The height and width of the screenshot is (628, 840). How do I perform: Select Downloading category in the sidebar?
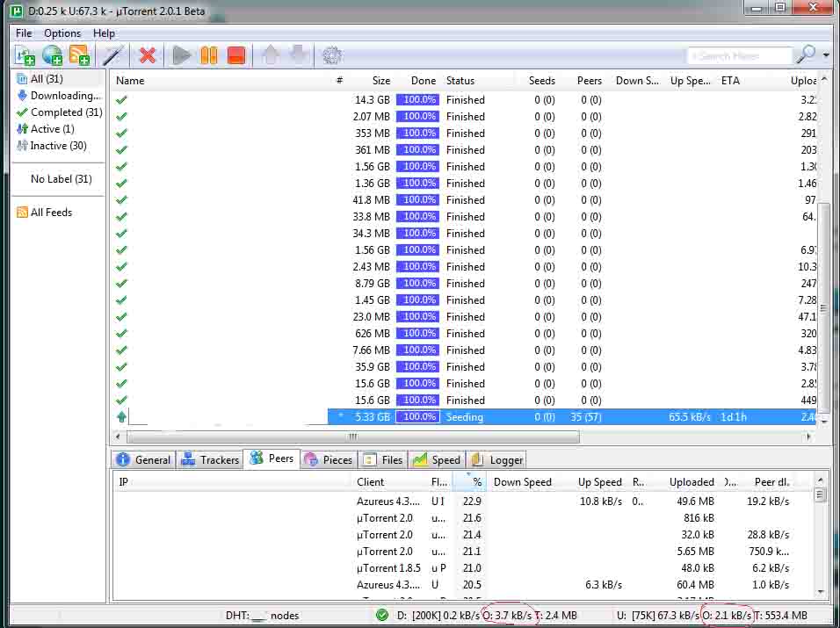click(x=58, y=95)
